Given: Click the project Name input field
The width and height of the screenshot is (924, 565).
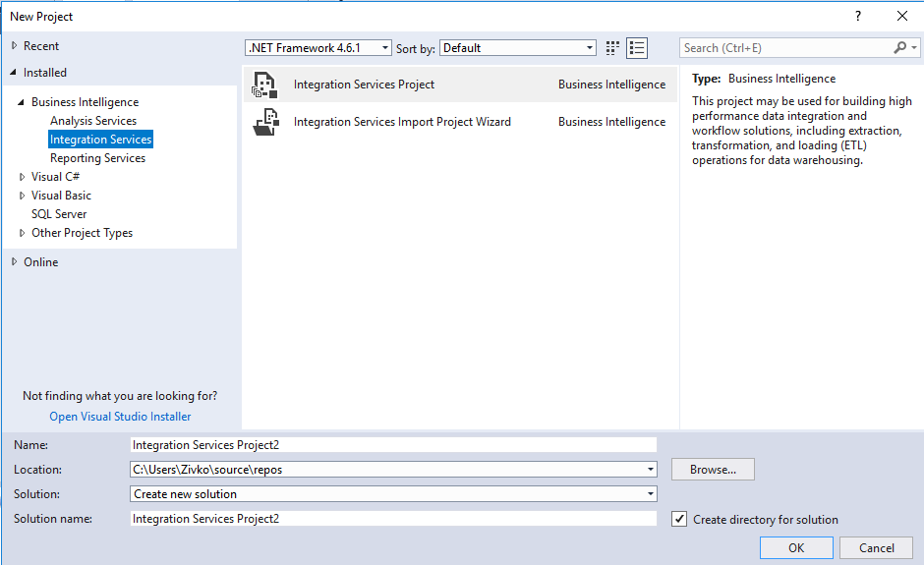Looking at the screenshot, I should pos(393,445).
